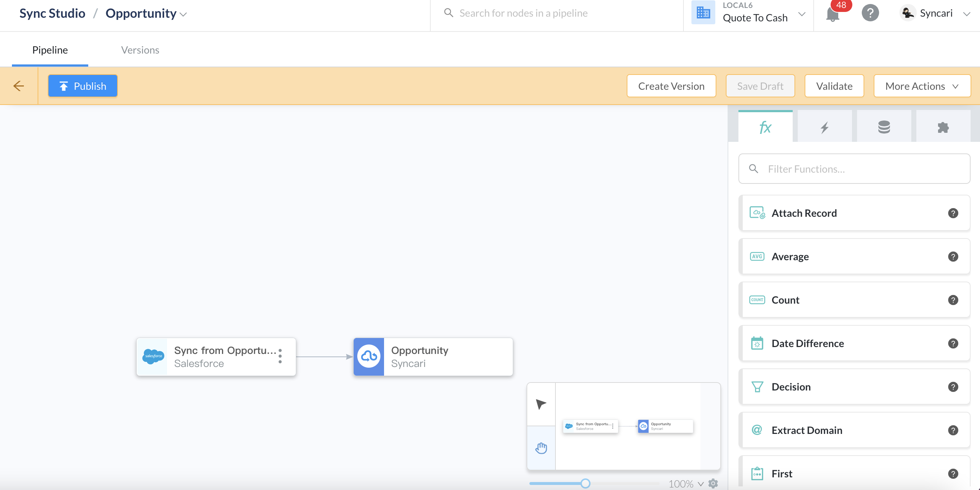Open the 100% zoom level dropdown

point(686,483)
